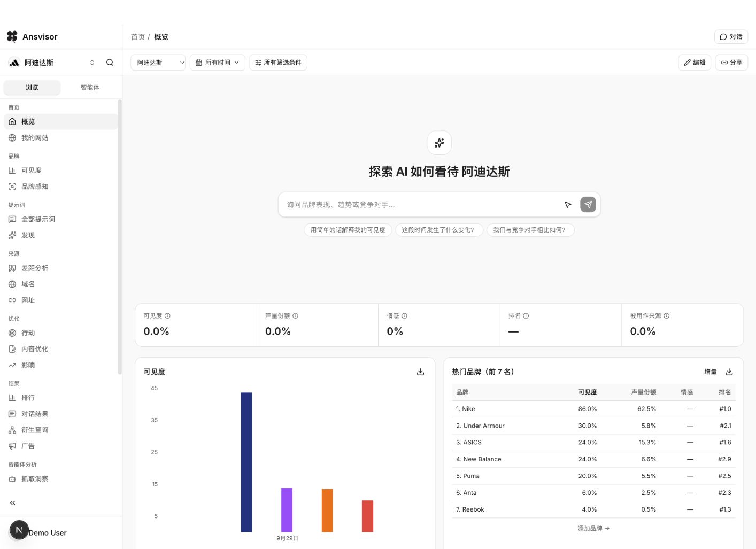This screenshot has width=756, height=549.
Task: Click the 编辑 button
Action: point(695,63)
